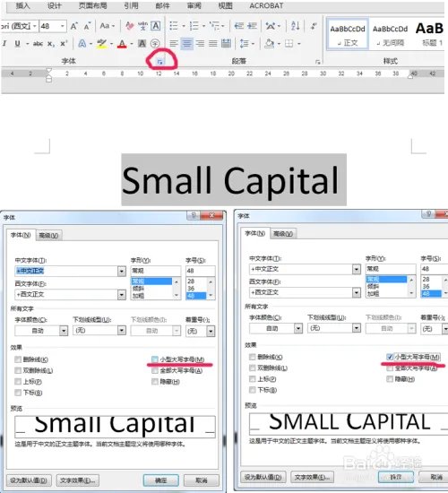Image resolution: width=448 pixels, height=493 pixels.
Task: Click the highlighted Center alignment icon
Action: point(186,43)
